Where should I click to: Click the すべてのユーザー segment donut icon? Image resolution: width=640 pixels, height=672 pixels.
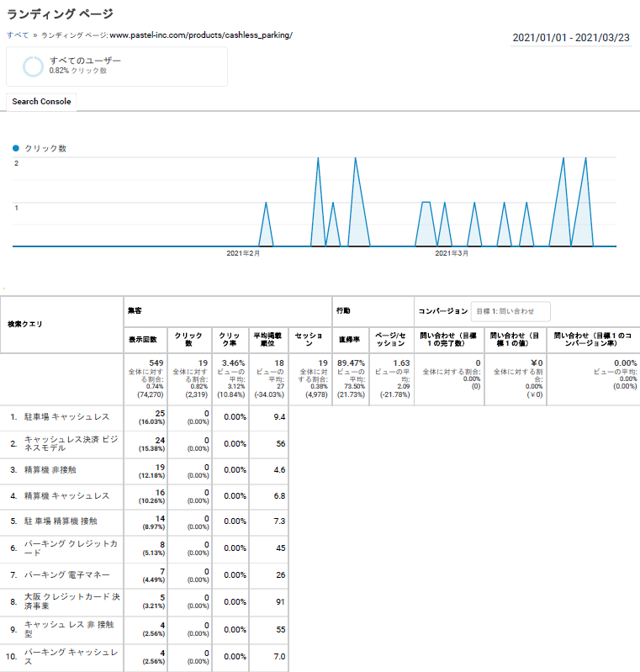[x=33, y=66]
